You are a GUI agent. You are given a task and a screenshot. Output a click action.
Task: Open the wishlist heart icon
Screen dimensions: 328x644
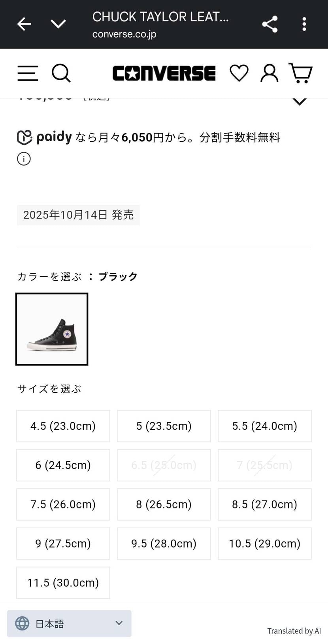tap(239, 73)
